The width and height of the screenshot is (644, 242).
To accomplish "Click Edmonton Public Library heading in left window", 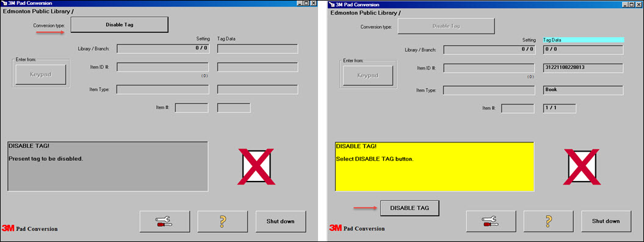I will [x=38, y=12].
